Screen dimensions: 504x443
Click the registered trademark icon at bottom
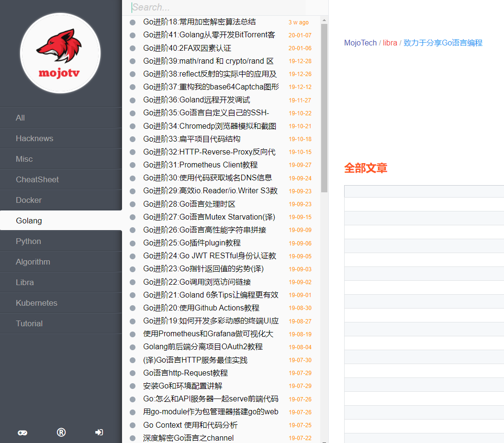click(x=61, y=432)
